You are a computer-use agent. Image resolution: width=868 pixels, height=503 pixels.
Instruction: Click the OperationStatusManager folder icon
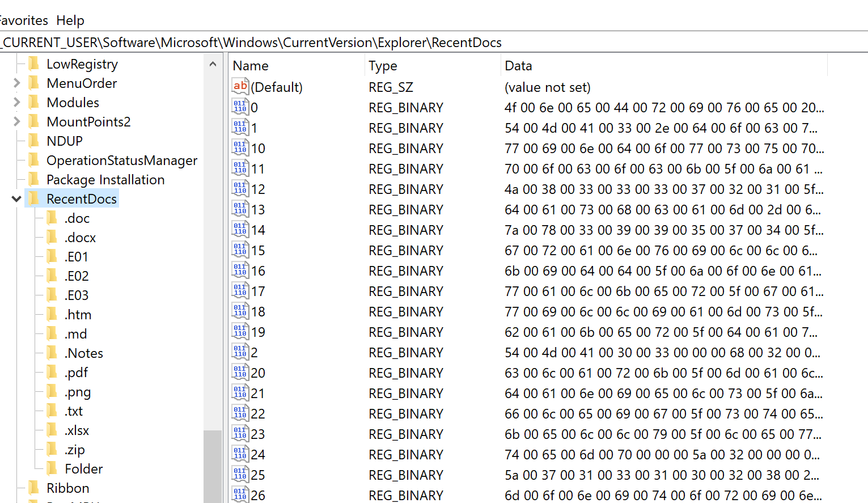(x=33, y=159)
